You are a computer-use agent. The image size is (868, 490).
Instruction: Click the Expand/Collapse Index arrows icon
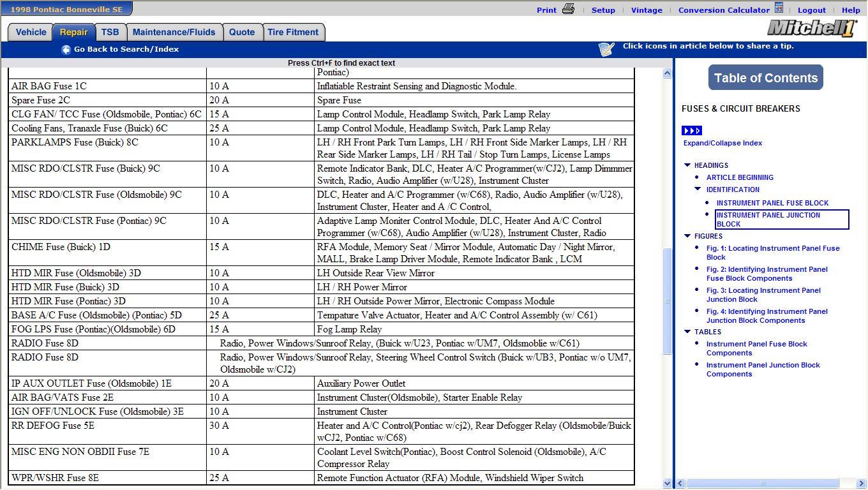pyautogui.click(x=692, y=131)
